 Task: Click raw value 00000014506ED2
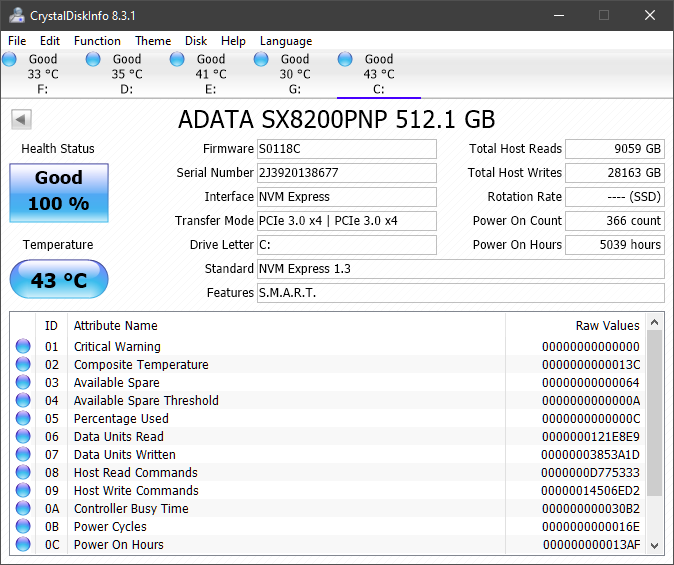[x=590, y=491]
